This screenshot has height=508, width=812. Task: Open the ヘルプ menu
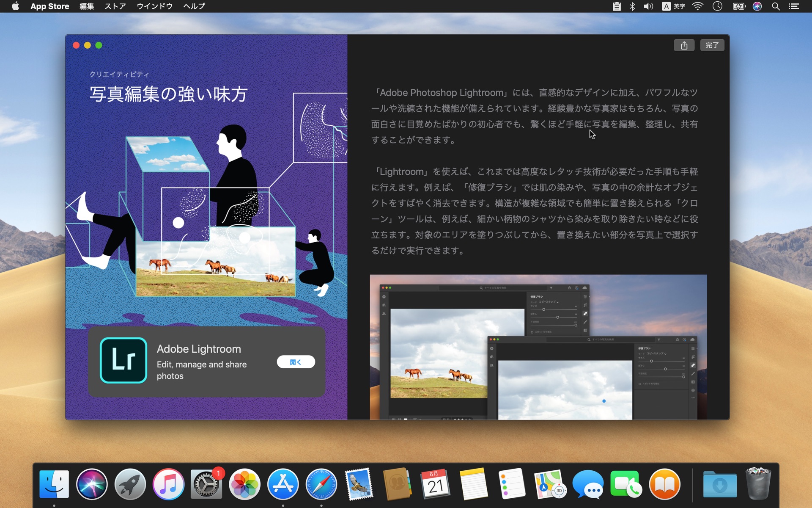tap(194, 6)
